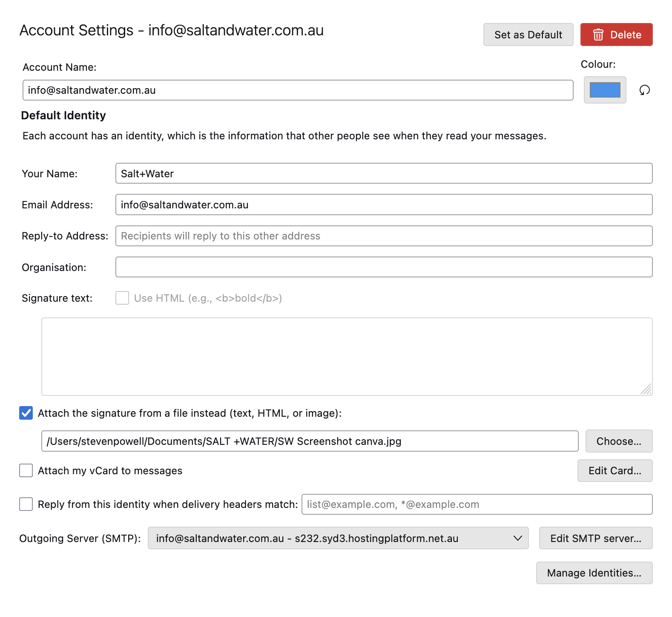This screenshot has width=672, height=617.
Task: Toggle the Use HTML signature checkbox
Action: pos(122,298)
